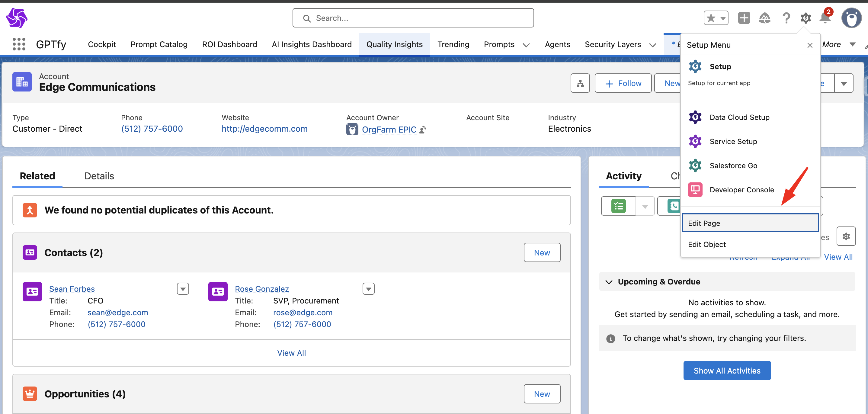Collapse the Upcoming & Overdue section
The image size is (868, 414).
coord(609,282)
